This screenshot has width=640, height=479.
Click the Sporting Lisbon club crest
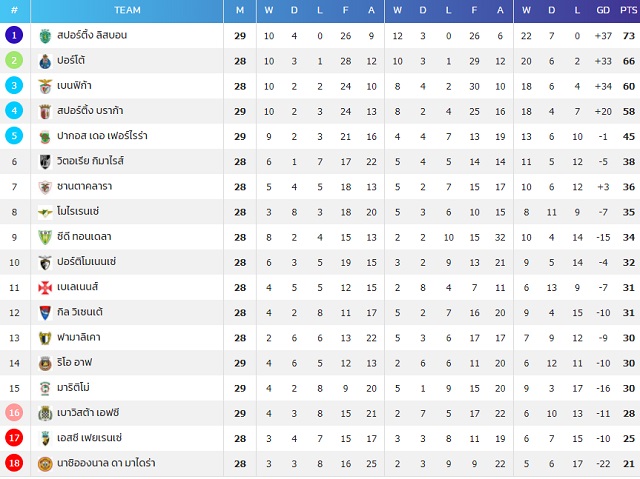click(45, 36)
